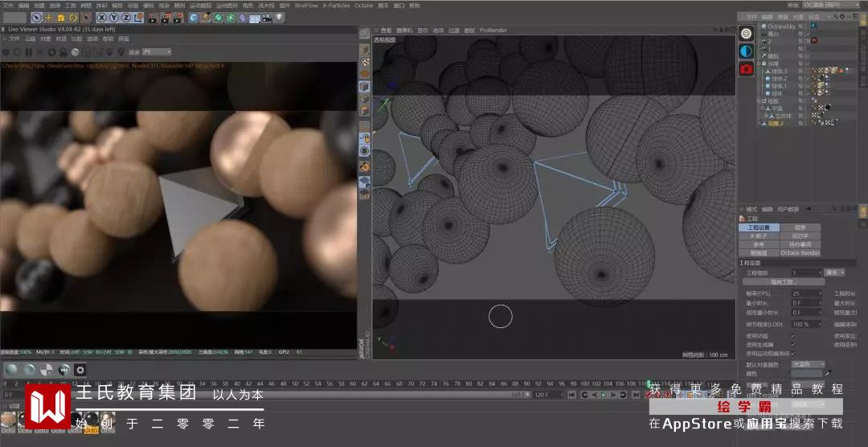This screenshot has height=447, width=868.
Task: Switch to the X-粒子 tab
Action: tap(759, 236)
